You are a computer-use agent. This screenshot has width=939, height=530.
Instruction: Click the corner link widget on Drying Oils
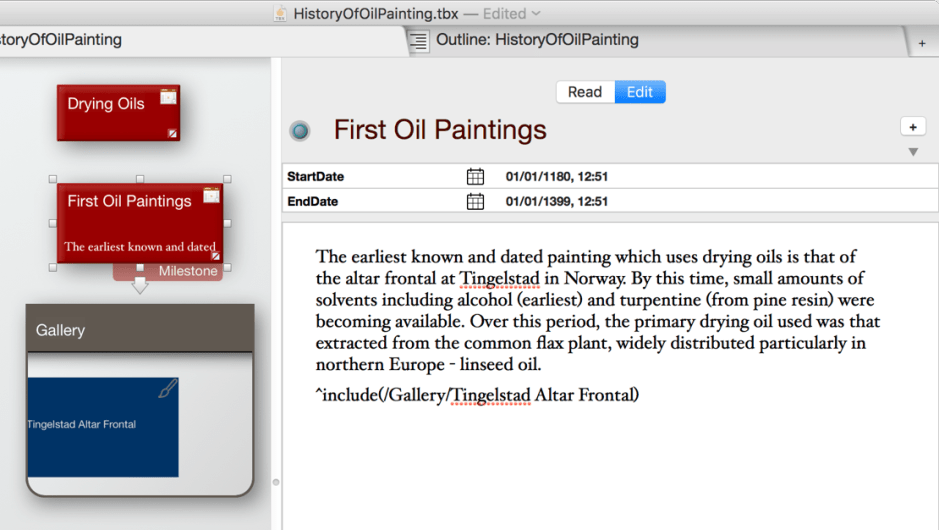click(172, 133)
